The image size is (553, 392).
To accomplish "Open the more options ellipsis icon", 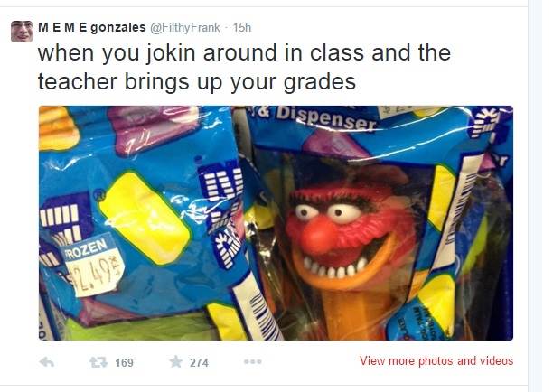I will coord(252,361).
